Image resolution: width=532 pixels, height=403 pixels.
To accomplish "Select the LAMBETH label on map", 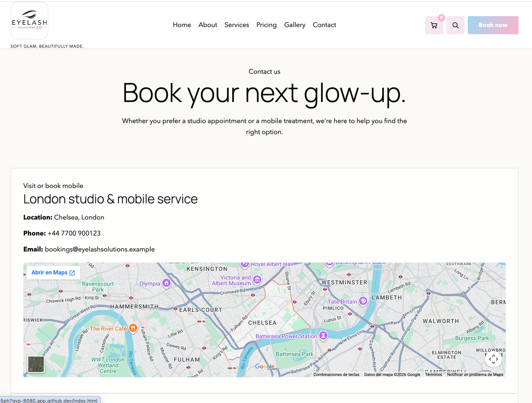I will pos(387,297).
